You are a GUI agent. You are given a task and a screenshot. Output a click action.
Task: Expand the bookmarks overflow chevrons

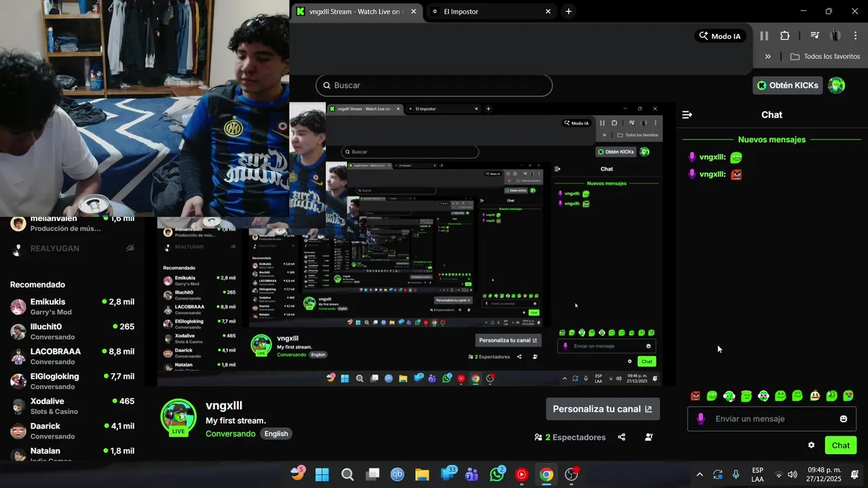(x=768, y=56)
